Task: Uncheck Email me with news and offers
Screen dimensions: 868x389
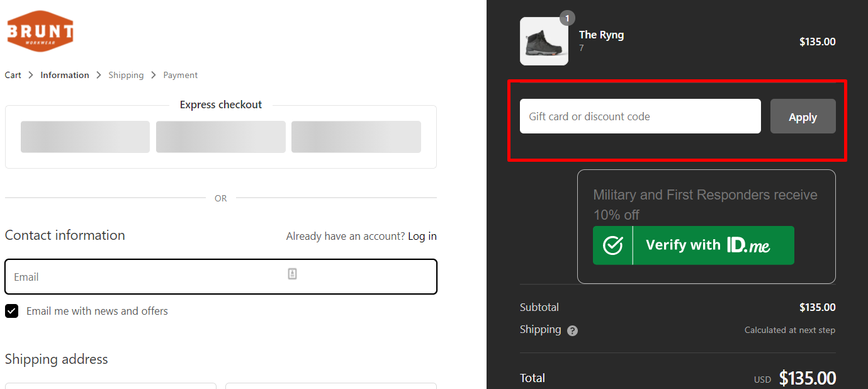Action: pyautogui.click(x=12, y=311)
